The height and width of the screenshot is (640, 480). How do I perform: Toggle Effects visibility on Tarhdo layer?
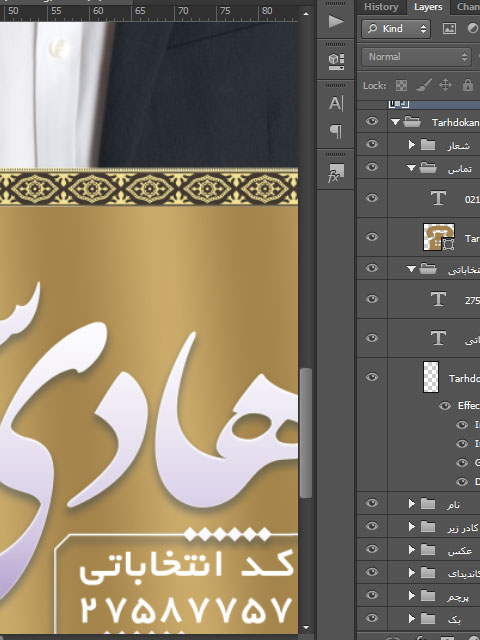(x=445, y=406)
